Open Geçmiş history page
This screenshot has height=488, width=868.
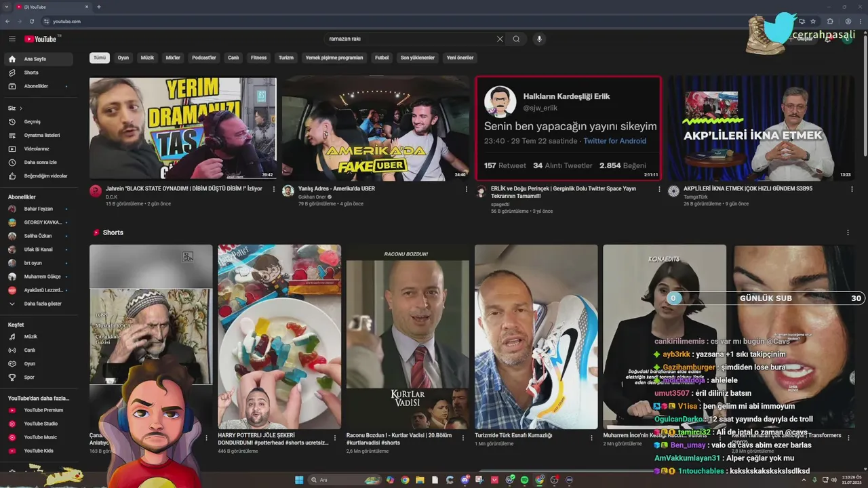(40, 122)
